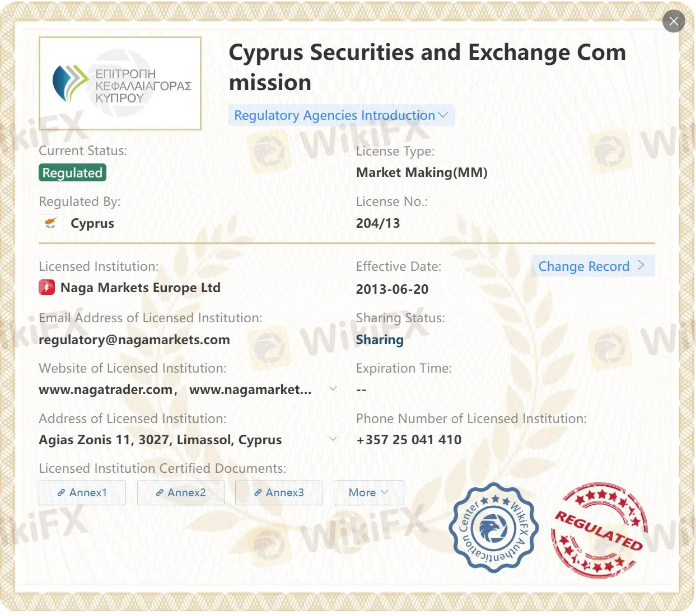Click the link icon on Annex1
The width and height of the screenshot is (696, 616).
pos(62,493)
